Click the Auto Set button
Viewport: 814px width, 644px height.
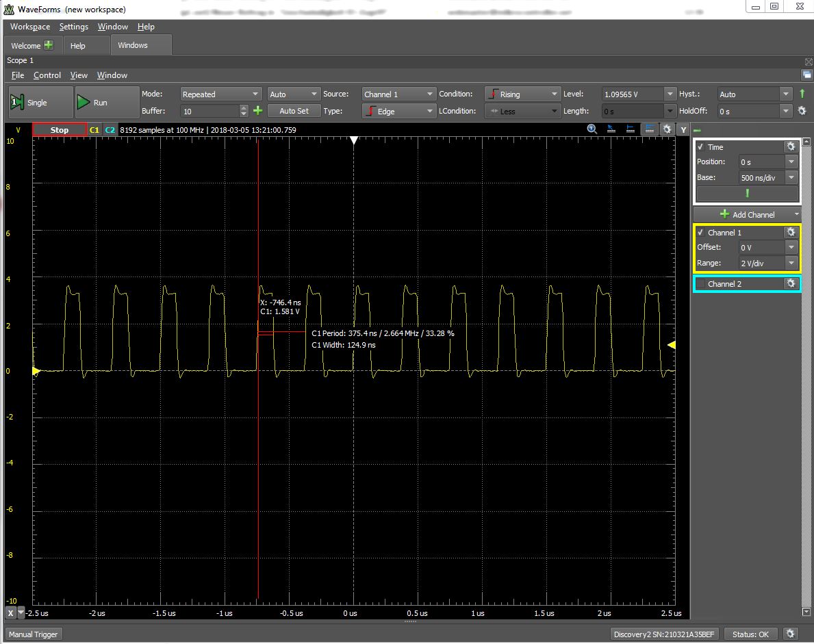point(294,111)
